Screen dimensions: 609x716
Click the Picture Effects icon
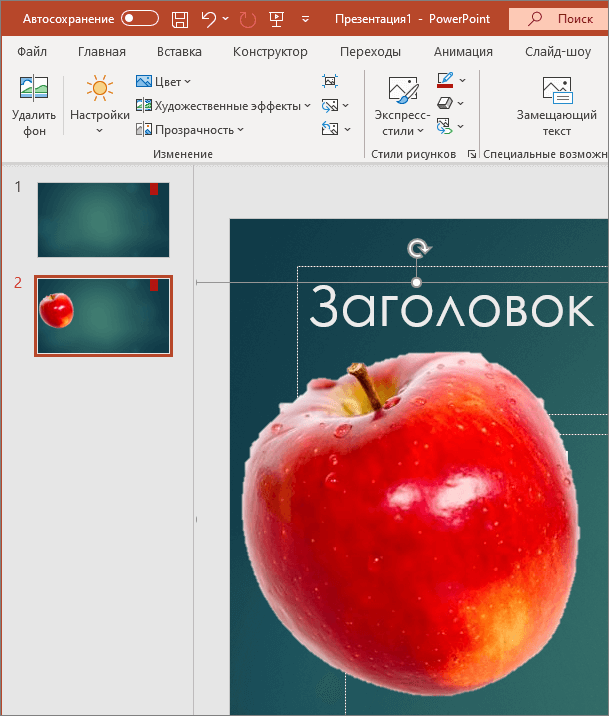pyautogui.click(x=444, y=103)
